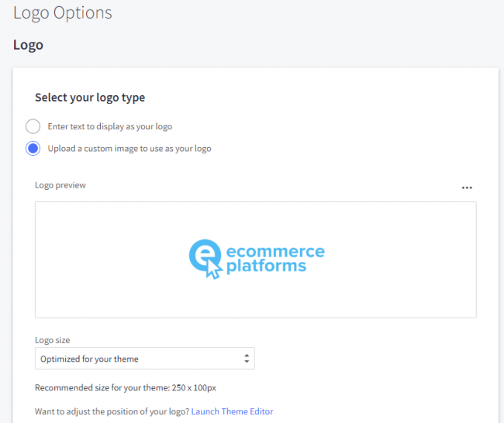504x423 pixels.
Task: Click the "Enter text to display as your logo" label
Action: tap(109, 126)
